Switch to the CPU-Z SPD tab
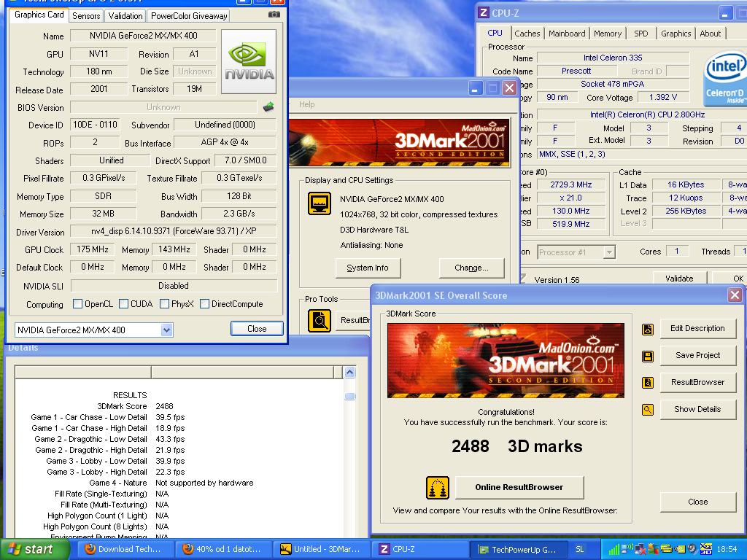 (x=641, y=34)
